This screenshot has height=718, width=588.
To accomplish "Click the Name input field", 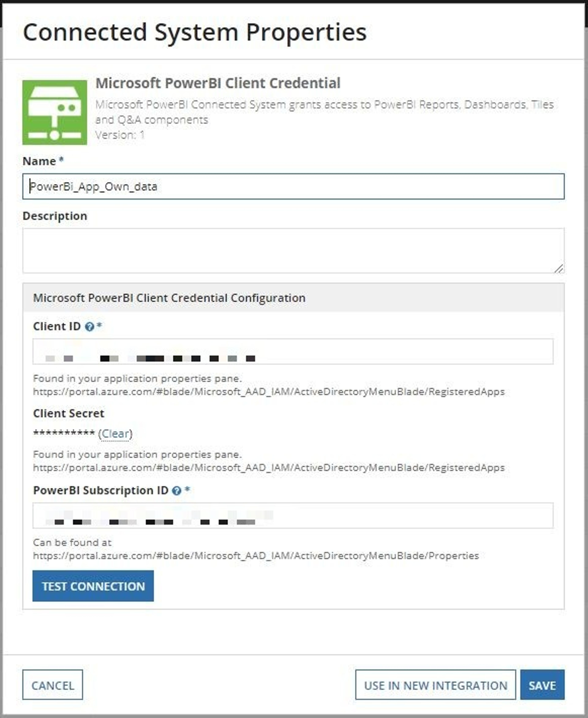I will pos(293,186).
